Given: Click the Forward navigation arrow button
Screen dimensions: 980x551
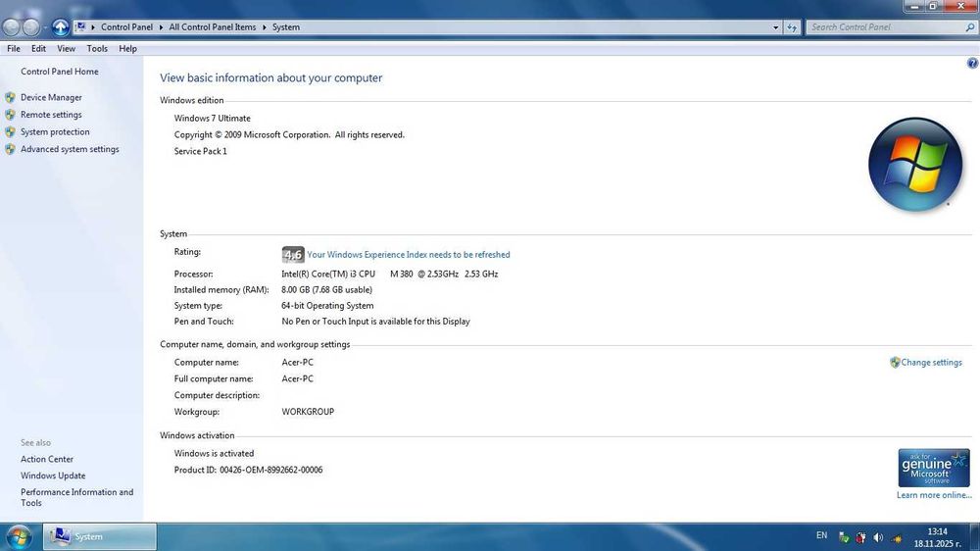Looking at the screenshot, I should (x=31, y=26).
